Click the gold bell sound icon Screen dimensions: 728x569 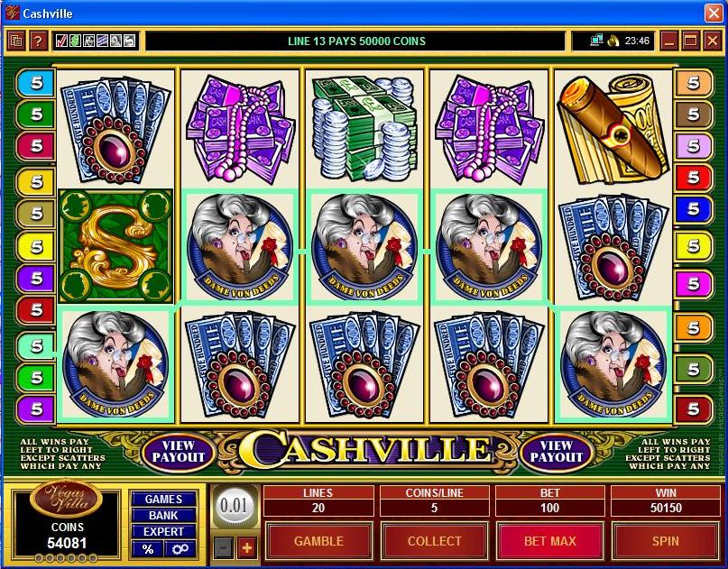pyautogui.click(x=613, y=41)
